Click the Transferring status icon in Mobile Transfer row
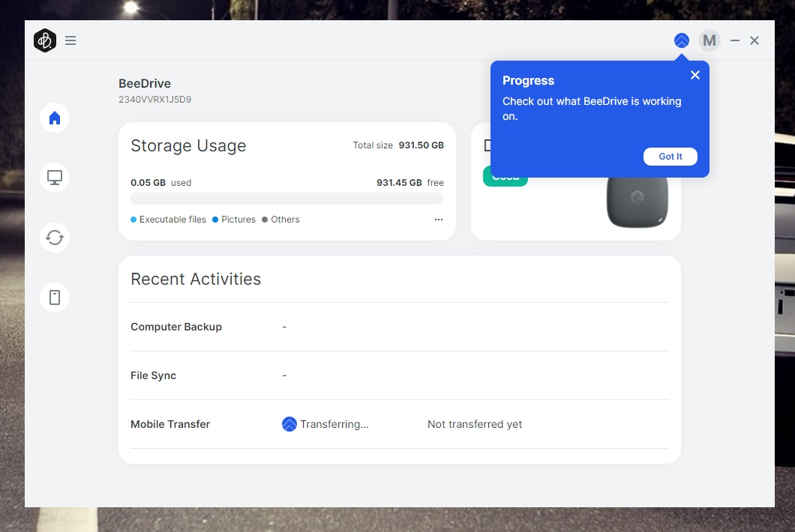The height and width of the screenshot is (532, 795). pos(289,424)
